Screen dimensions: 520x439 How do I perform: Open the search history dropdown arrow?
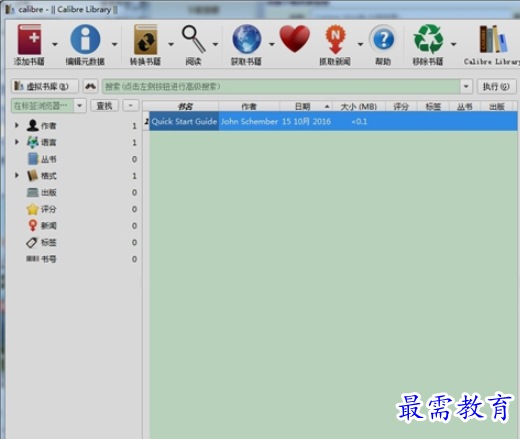coord(466,87)
